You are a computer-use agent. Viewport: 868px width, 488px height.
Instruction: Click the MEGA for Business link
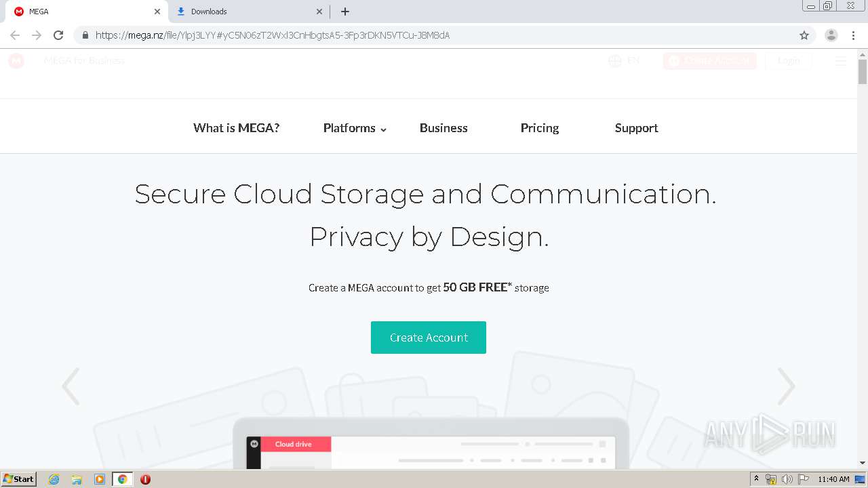tap(85, 61)
